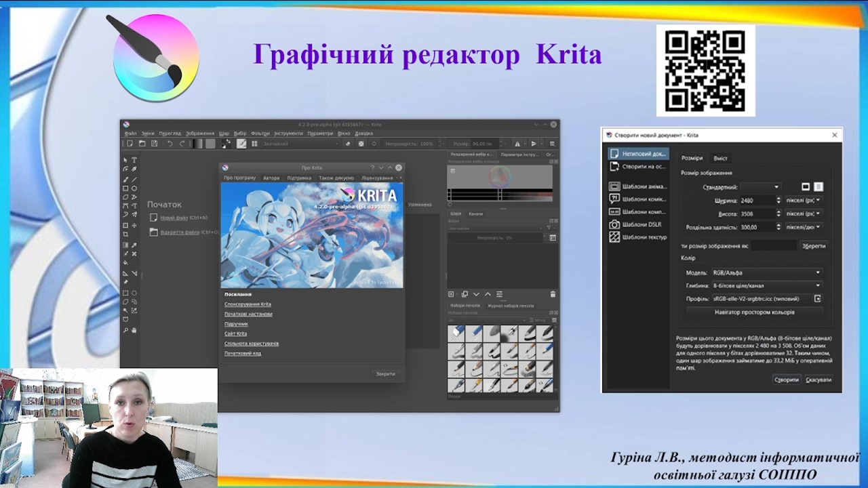Click the foreground/background color swatch in toolbar
The height and width of the screenshot is (488, 868).
(226, 144)
